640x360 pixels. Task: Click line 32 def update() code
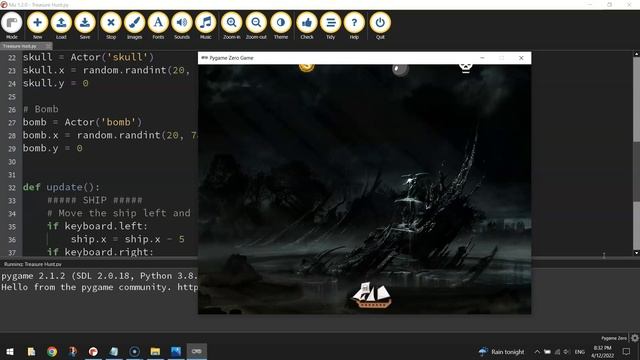tap(61, 187)
